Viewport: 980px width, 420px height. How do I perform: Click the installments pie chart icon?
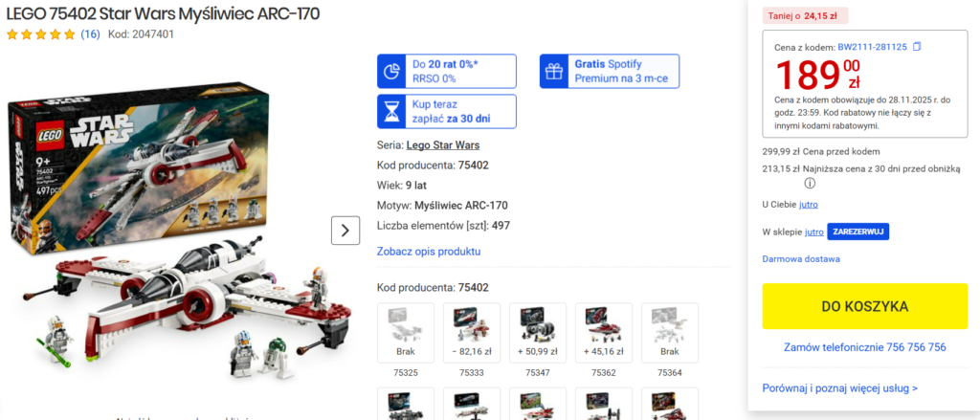[391, 71]
